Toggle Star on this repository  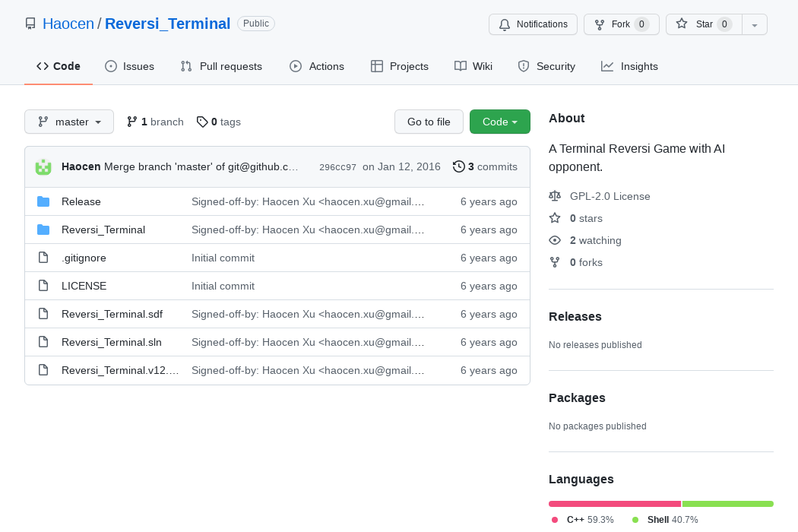click(x=703, y=24)
